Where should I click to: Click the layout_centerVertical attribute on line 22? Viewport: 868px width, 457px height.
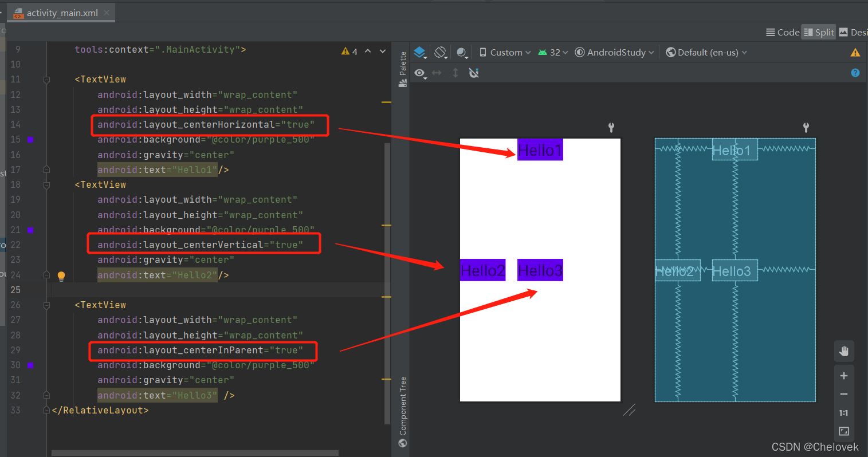201,245
